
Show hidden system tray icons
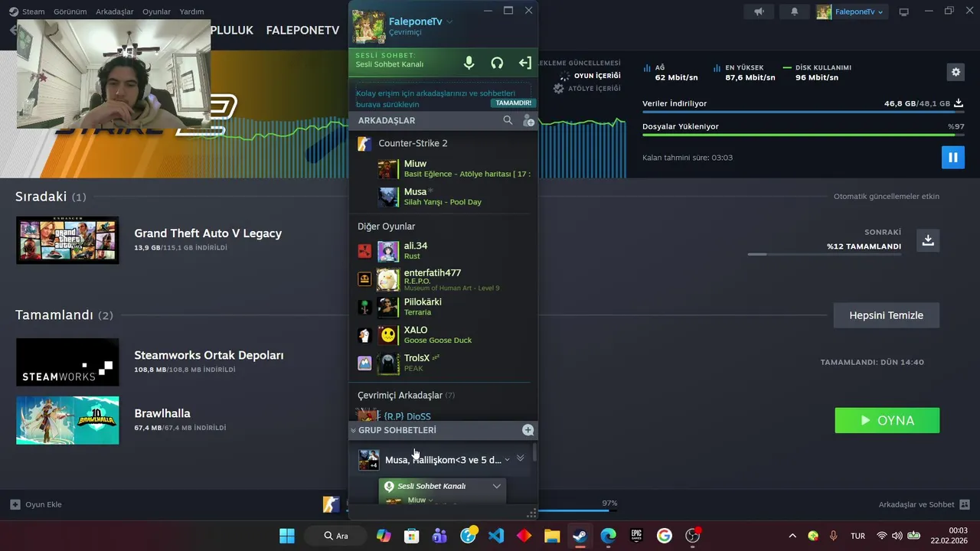[792, 536]
